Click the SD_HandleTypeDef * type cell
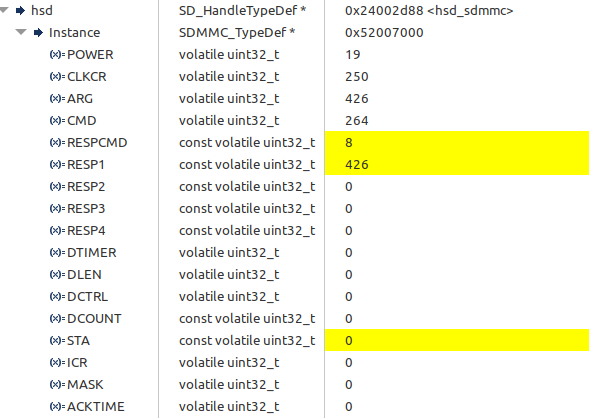 tap(242, 11)
